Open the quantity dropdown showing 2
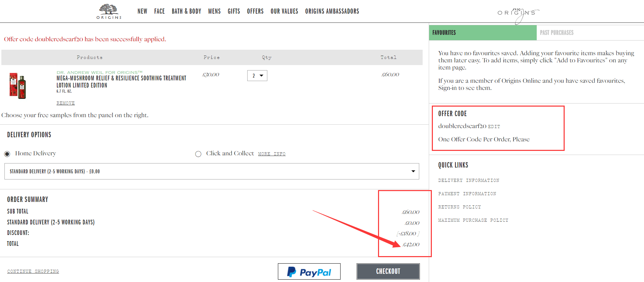Image resolution: width=644 pixels, height=282 pixels. [x=257, y=76]
